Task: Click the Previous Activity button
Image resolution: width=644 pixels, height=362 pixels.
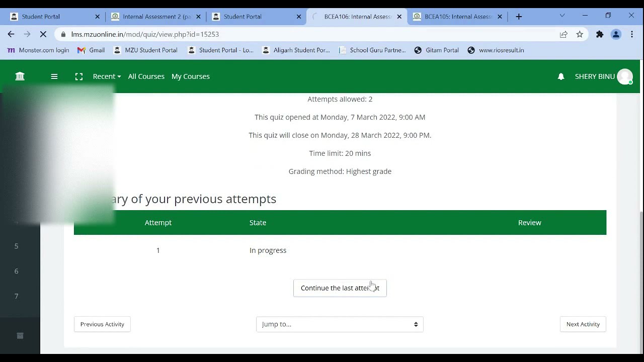Action: click(x=102, y=324)
